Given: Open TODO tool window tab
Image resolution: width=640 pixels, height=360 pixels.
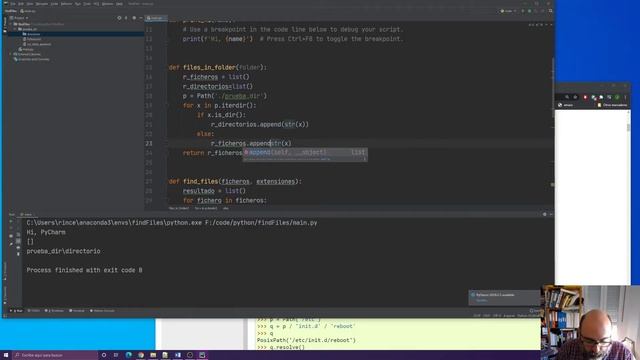Looking at the screenshot, I should click(x=33, y=311).
